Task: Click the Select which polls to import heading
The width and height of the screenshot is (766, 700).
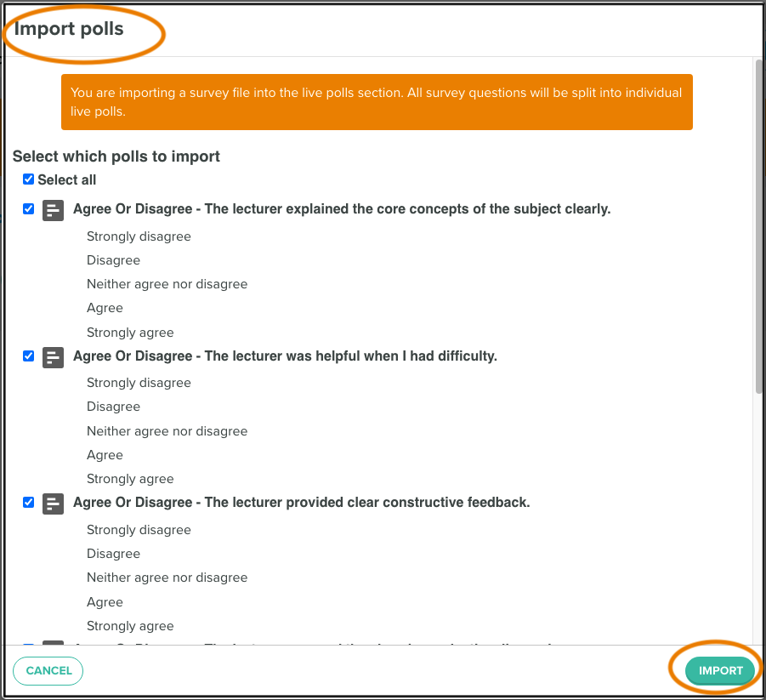Action: pos(116,157)
